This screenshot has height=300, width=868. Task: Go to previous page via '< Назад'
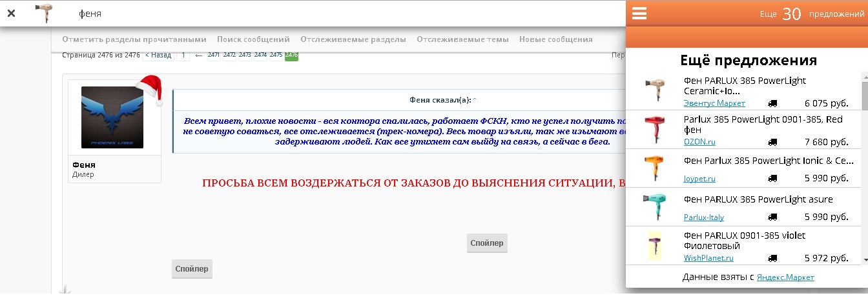158,55
